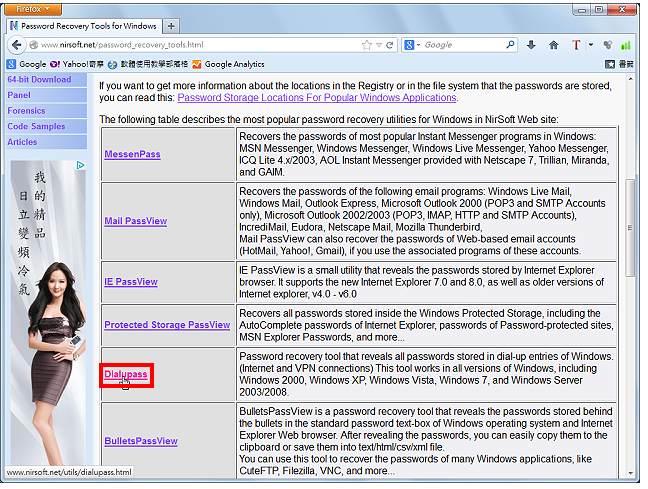Screen dimensions: 648x489
Task: Bookmark this page with the star icon
Action: click(367, 45)
